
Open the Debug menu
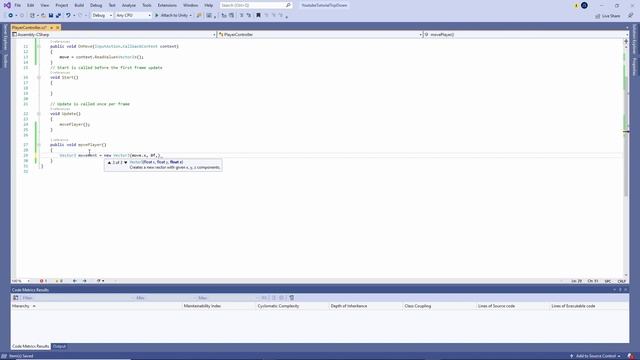coord(96,5)
